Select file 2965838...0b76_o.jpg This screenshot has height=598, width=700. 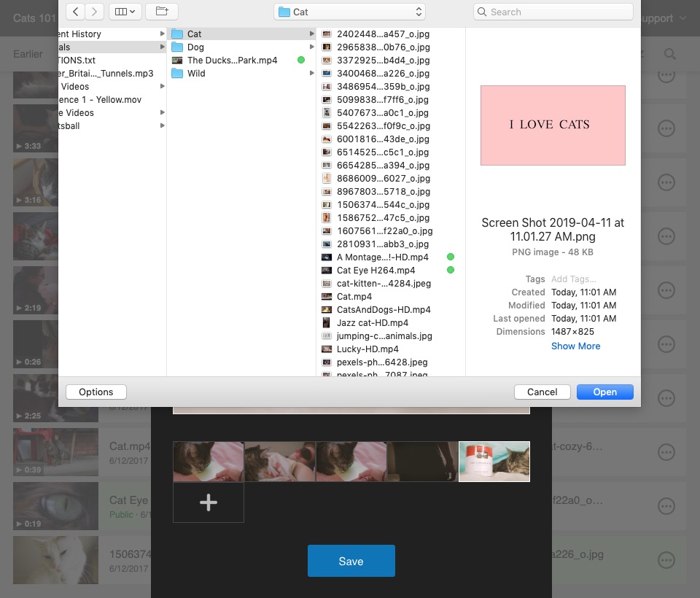(391, 47)
